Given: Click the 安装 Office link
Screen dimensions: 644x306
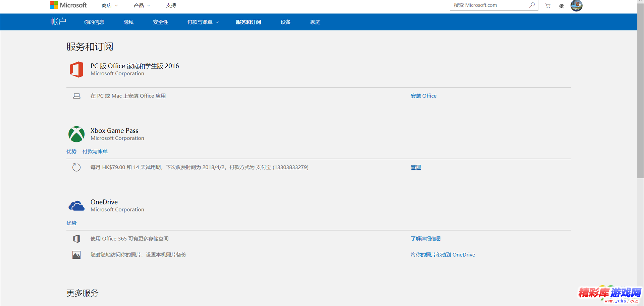Looking at the screenshot, I should 423,96.
